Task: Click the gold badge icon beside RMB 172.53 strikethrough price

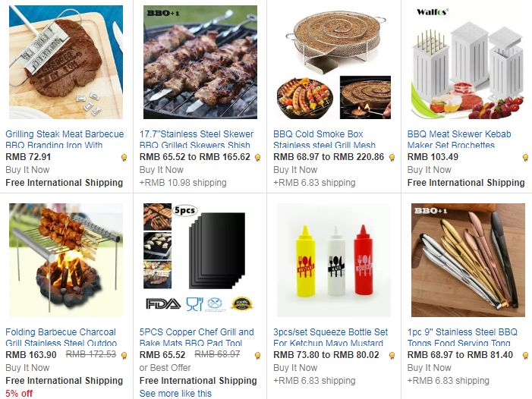Action: [124, 355]
